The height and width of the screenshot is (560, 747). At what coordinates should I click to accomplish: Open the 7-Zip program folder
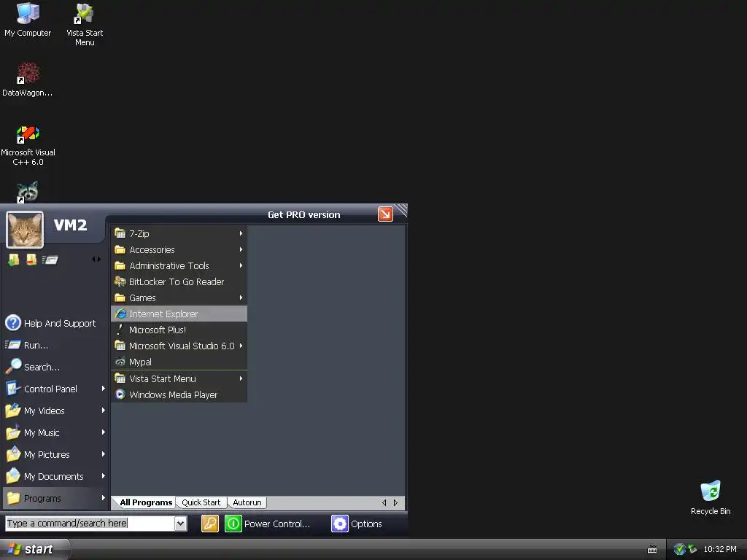point(179,233)
